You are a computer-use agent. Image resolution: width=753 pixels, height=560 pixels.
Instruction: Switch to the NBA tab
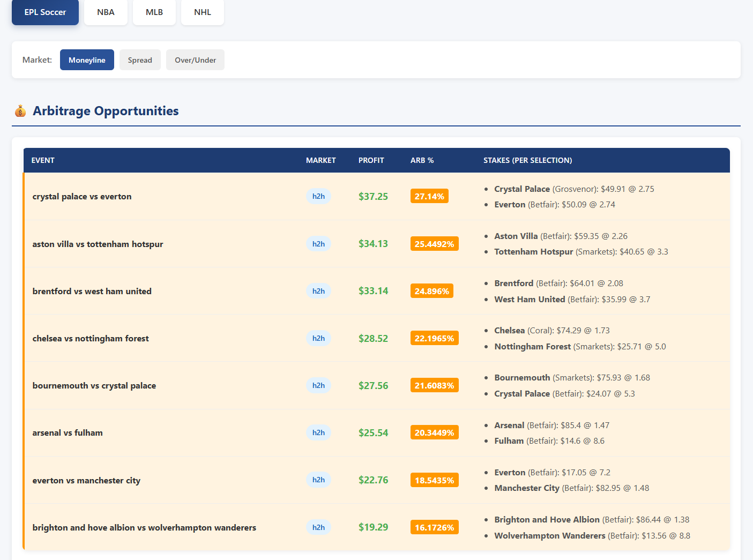coord(106,12)
